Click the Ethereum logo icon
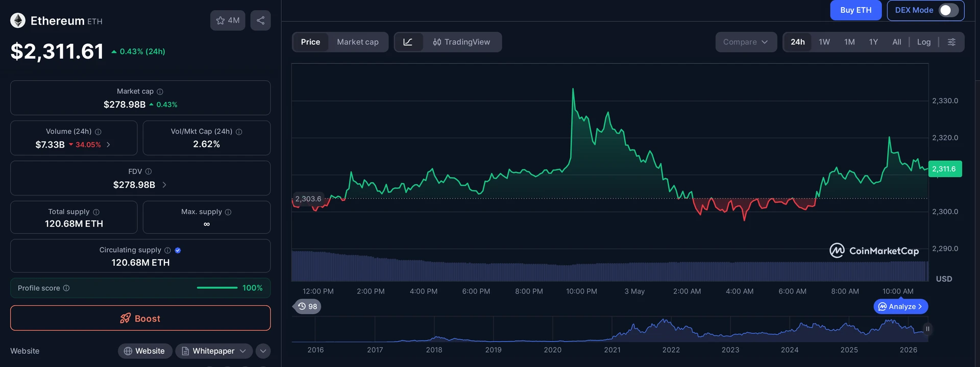 click(18, 20)
